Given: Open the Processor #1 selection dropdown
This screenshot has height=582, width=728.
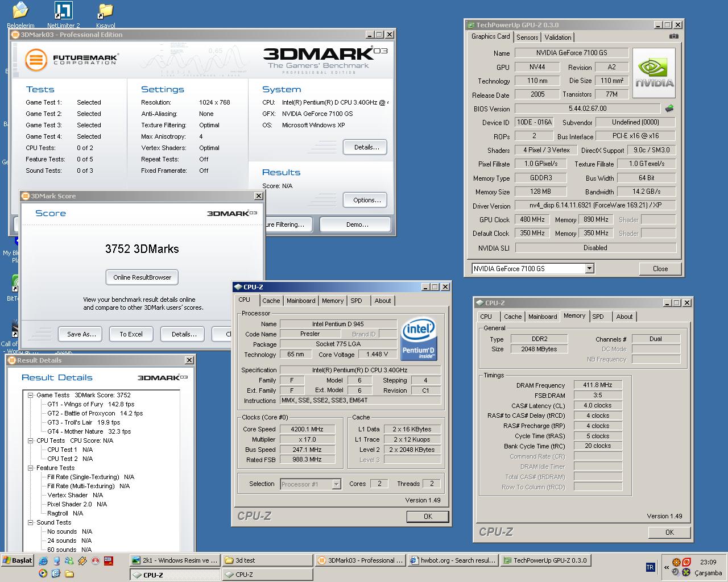Looking at the screenshot, I should (336, 484).
